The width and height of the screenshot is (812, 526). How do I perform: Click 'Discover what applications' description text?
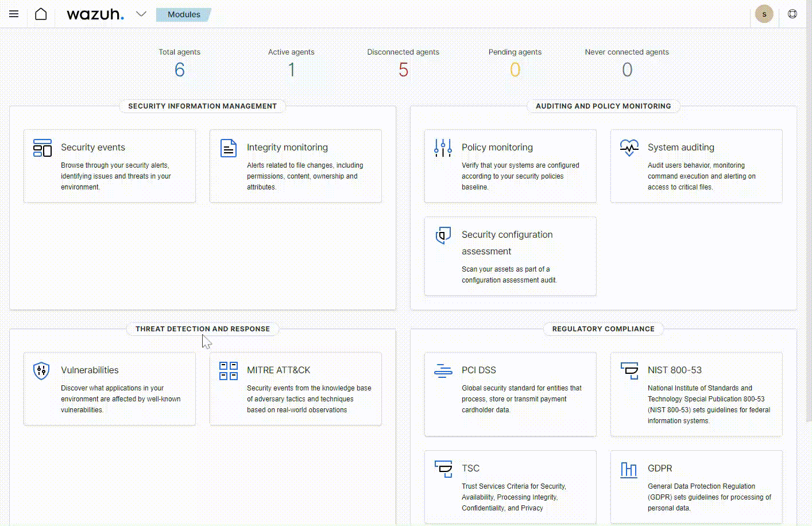[x=121, y=399]
